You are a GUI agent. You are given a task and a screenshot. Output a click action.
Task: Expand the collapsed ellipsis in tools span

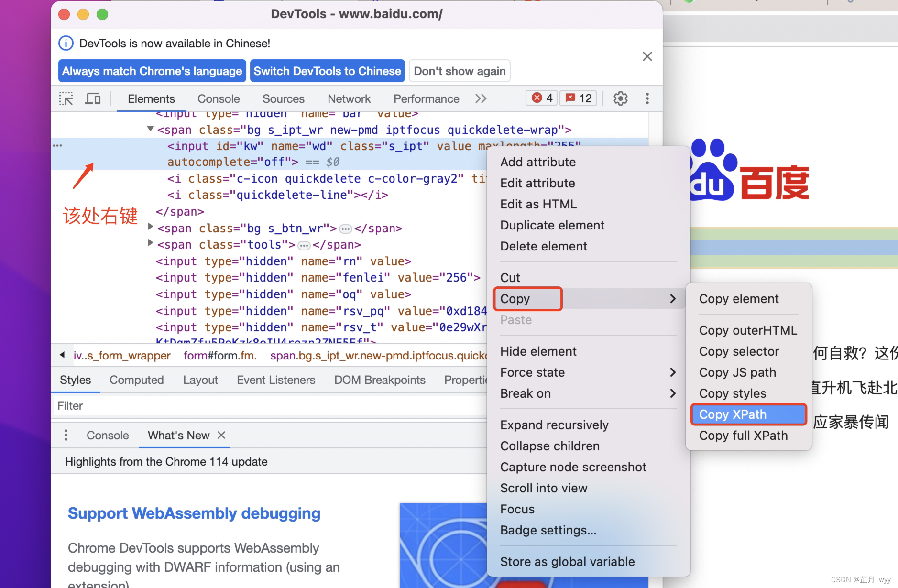[304, 246]
